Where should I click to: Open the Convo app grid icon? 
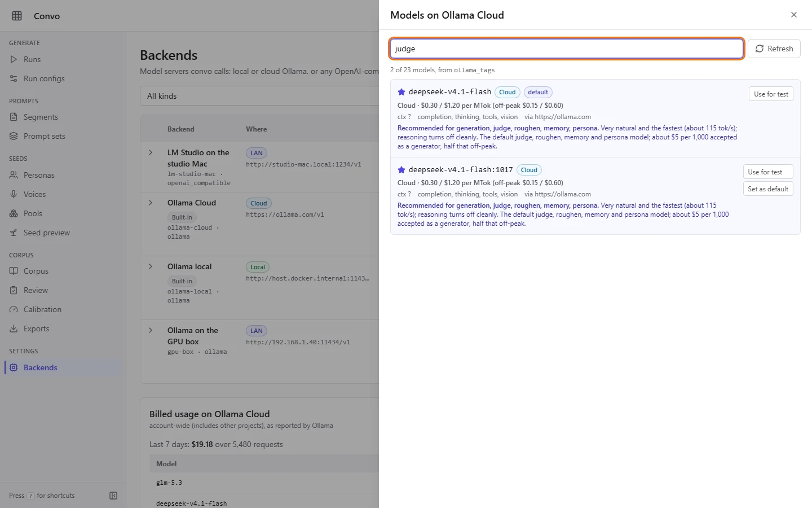click(17, 16)
